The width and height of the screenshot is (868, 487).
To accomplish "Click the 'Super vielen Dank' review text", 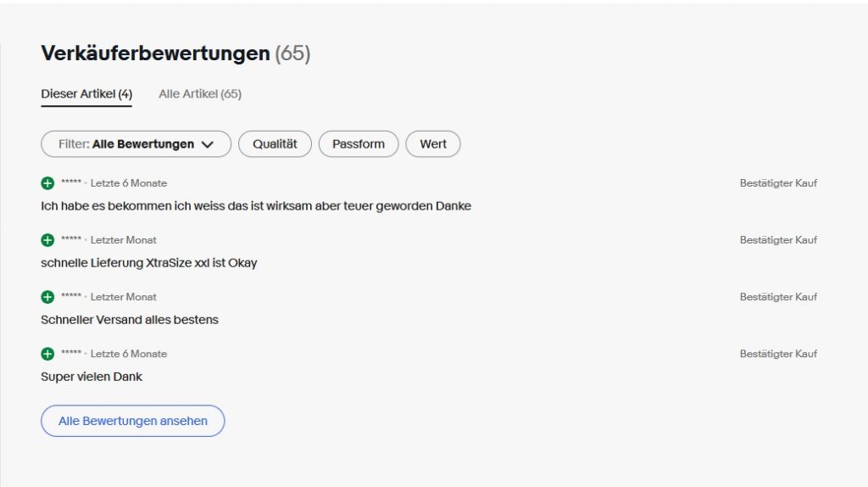I will (x=92, y=377).
